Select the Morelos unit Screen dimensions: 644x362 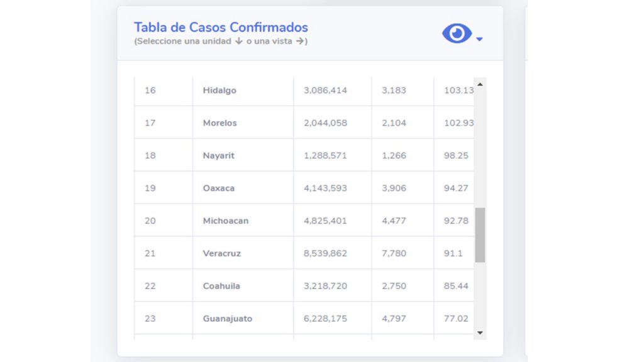click(219, 123)
